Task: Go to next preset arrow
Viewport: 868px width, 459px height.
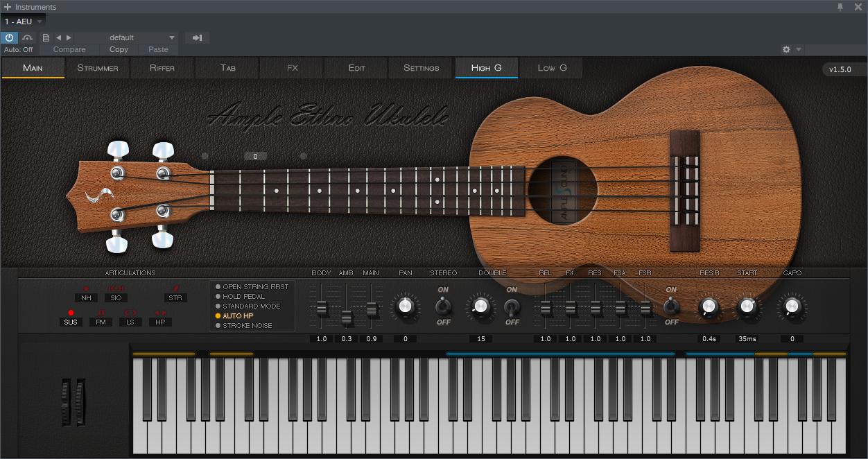Action: (69, 37)
